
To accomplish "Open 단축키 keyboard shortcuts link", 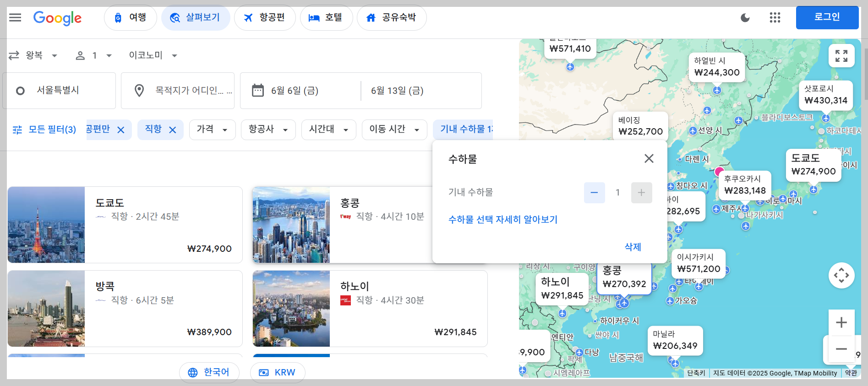I will (x=696, y=373).
